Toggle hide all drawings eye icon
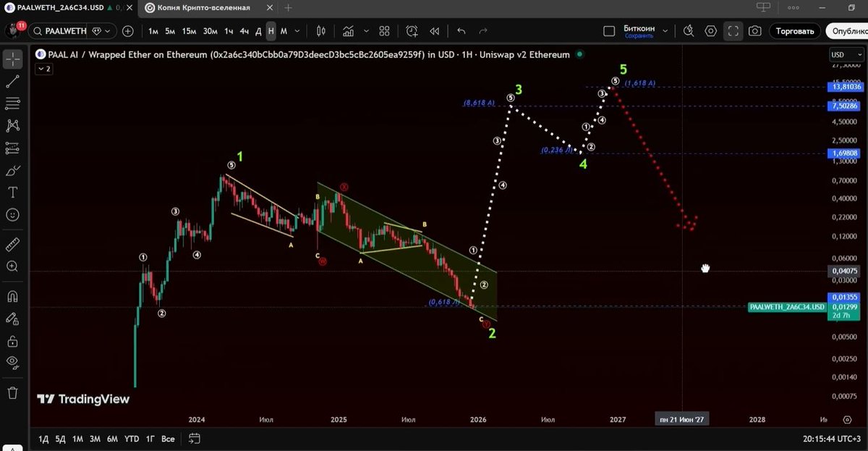This screenshot has width=868, height=451. pos(12,362)
